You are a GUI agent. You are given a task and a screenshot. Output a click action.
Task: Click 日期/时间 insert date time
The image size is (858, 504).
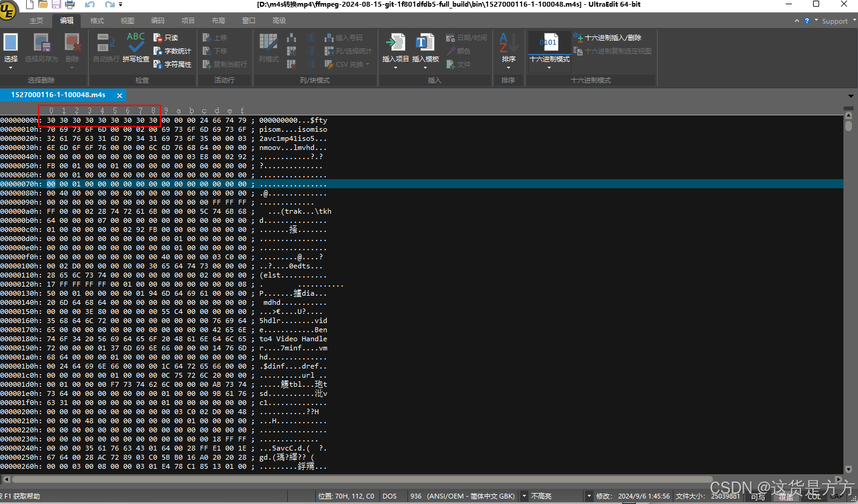tap(466, 38)
